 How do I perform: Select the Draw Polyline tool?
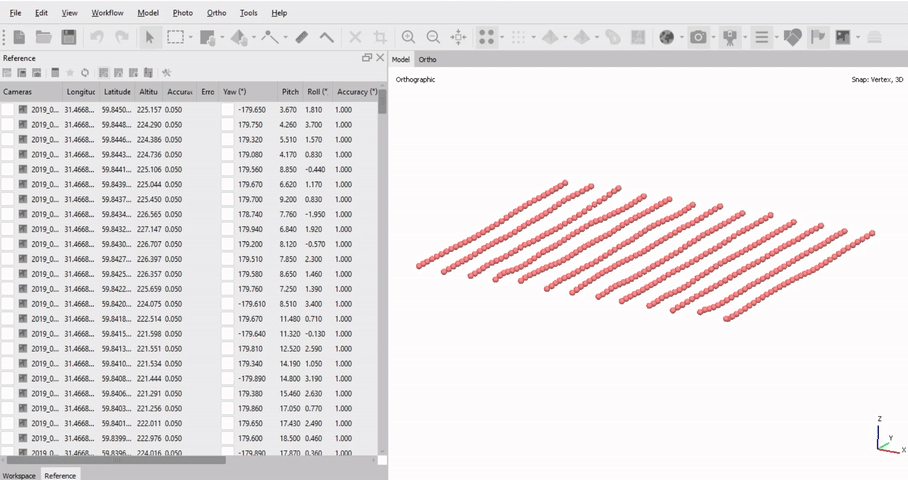click(270, 37)
